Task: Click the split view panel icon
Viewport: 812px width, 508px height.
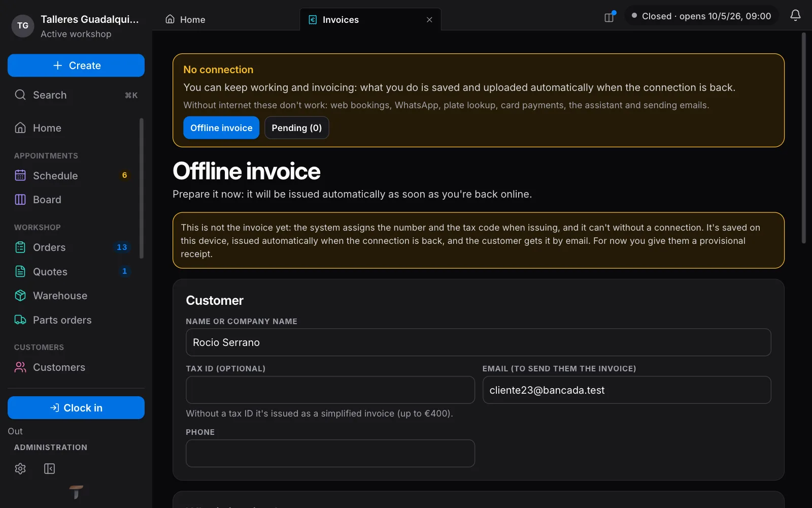Action: coord(610,17)
